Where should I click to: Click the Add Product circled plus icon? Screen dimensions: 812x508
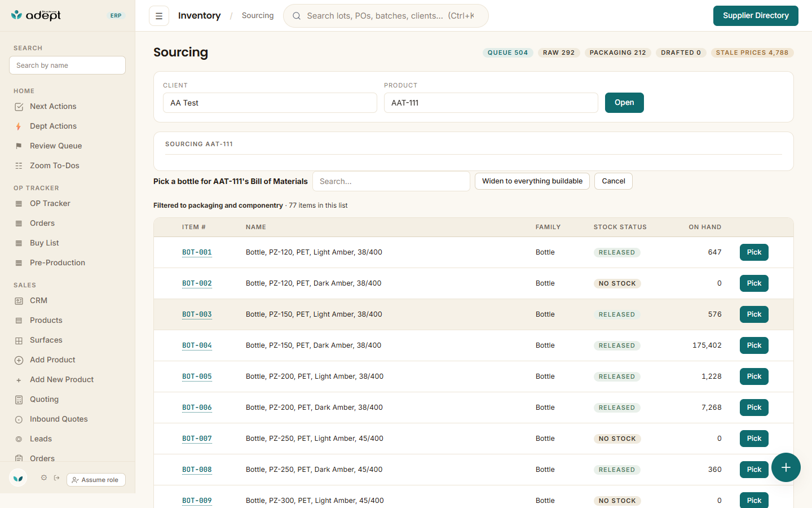[x=19, y=360]
